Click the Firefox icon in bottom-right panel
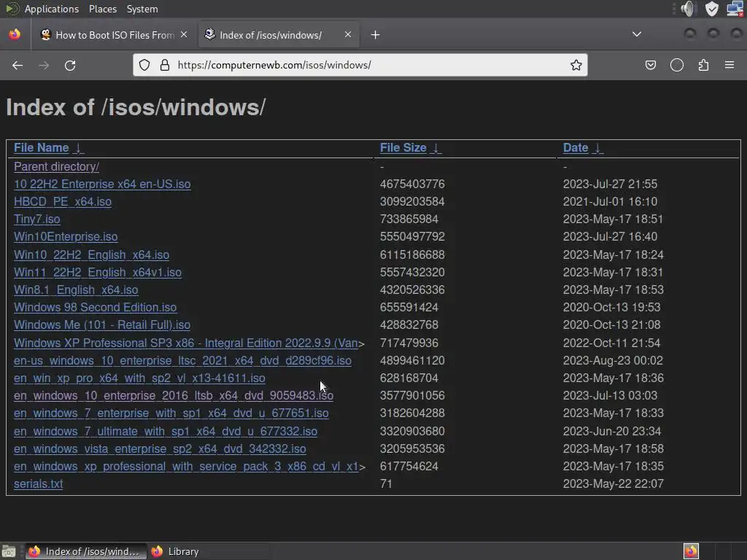Screen dimensions: 747x560 tap(691, 551)
